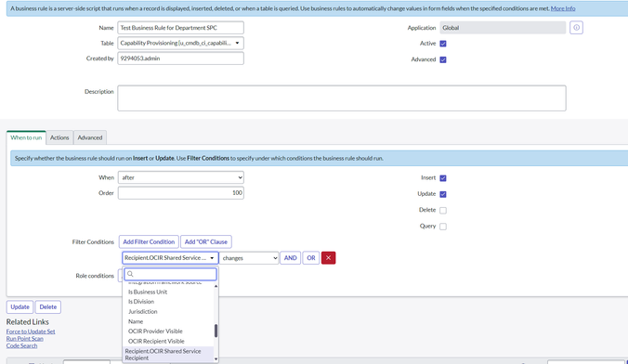Enable the Query checkbox
This screenshot has width=628, height=364.
pyautogui.click(x=443, y=227)
